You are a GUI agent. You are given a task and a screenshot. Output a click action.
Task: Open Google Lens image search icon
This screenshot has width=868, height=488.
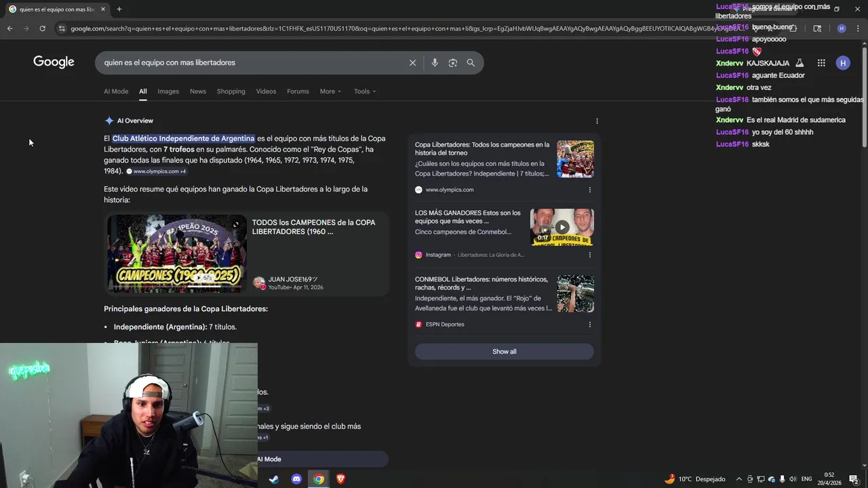click(x=452, y=62)
